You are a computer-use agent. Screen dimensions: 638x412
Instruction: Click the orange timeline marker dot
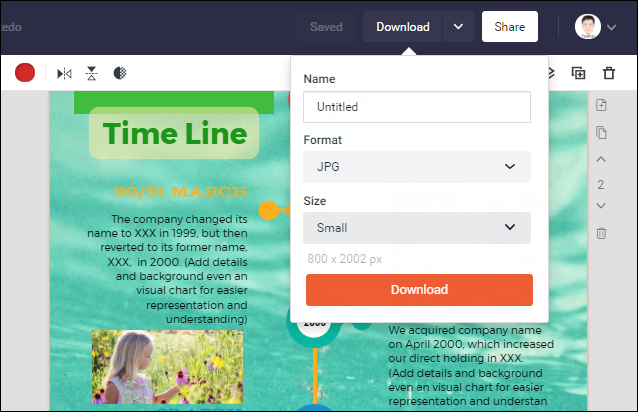(269, 211)
